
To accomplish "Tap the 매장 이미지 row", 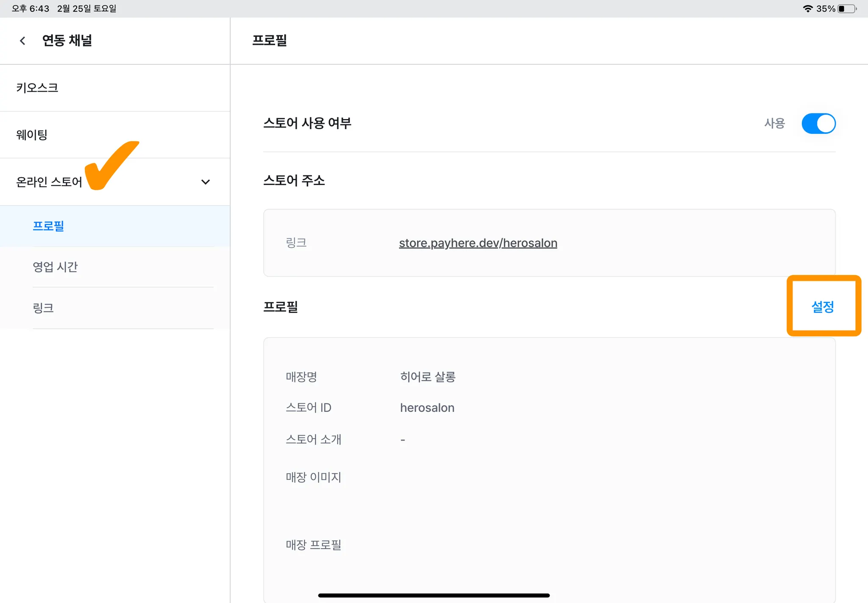I will pos(313,477).
